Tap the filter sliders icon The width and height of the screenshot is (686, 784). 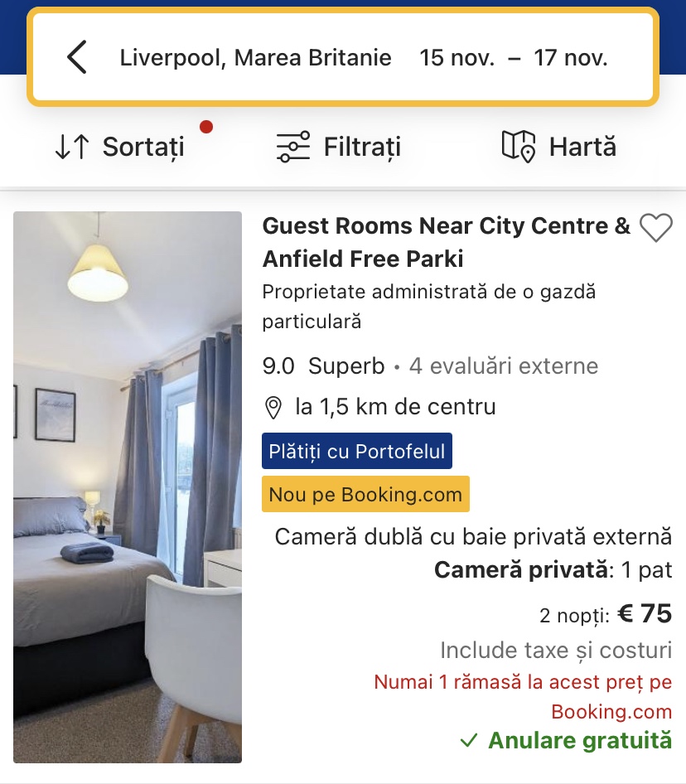tap(292, 148)
